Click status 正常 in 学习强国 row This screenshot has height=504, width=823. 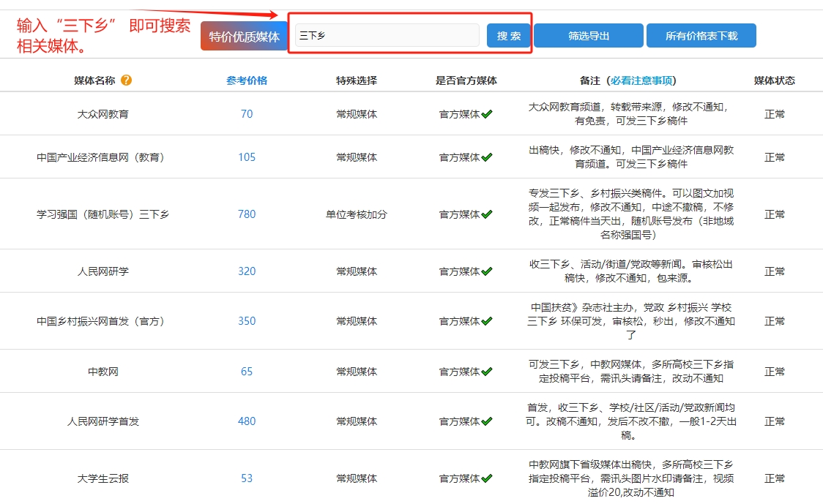point(774,214)
